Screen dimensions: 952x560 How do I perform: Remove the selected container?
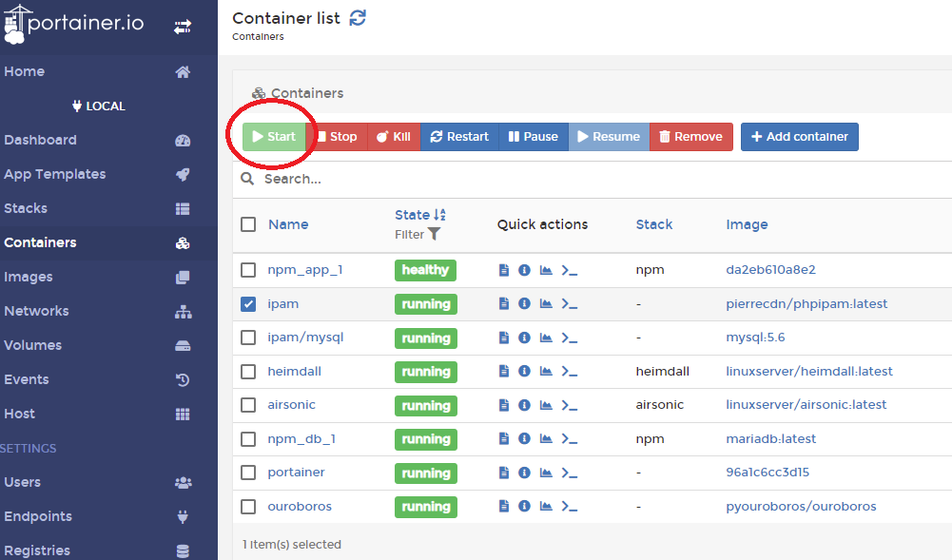click(x=691, y=137)
